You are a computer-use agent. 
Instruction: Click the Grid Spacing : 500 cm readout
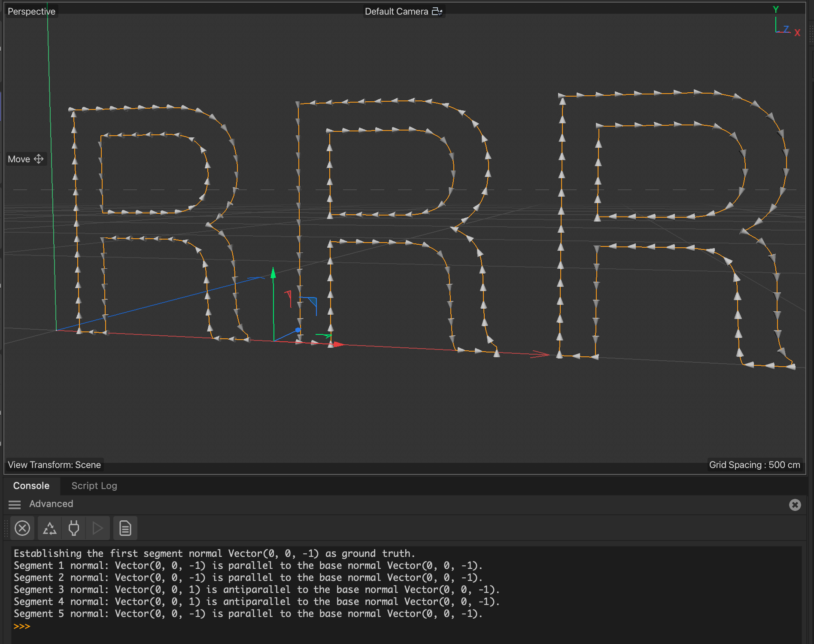755,465
